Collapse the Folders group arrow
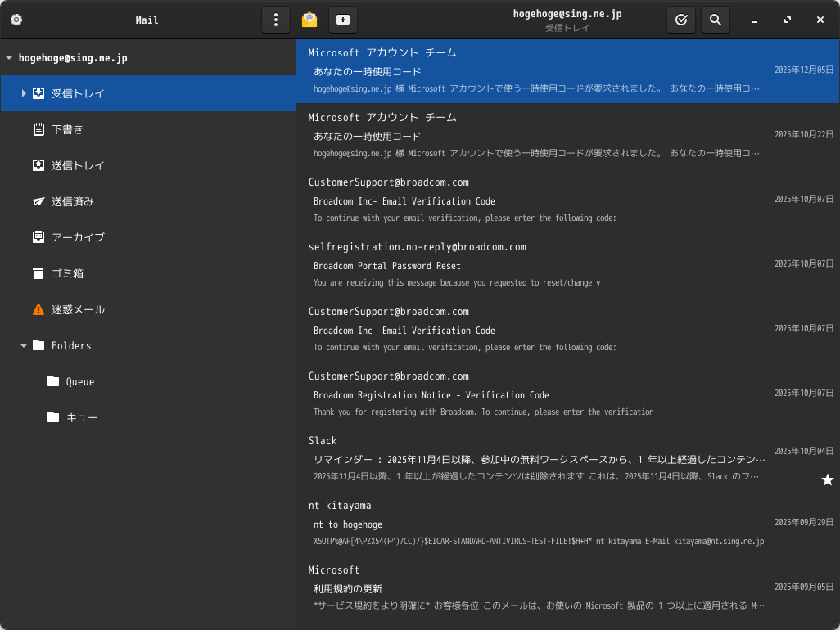The width and height of the screenshot is (840, 630). (x=24, y=346)
